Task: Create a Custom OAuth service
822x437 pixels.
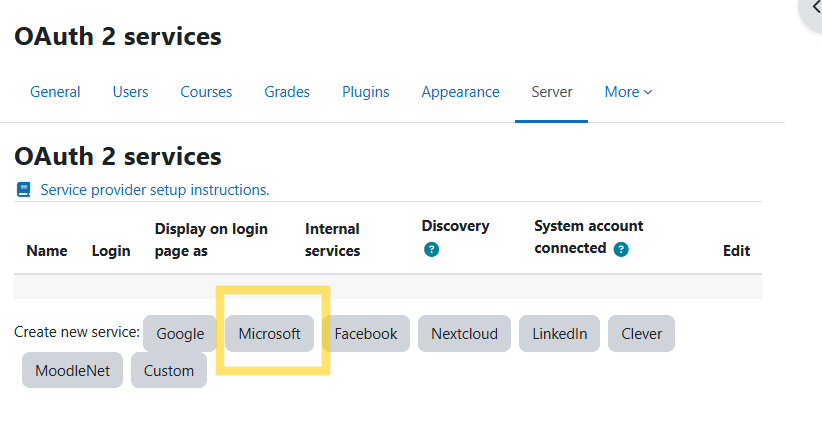Action: [169, 371]
